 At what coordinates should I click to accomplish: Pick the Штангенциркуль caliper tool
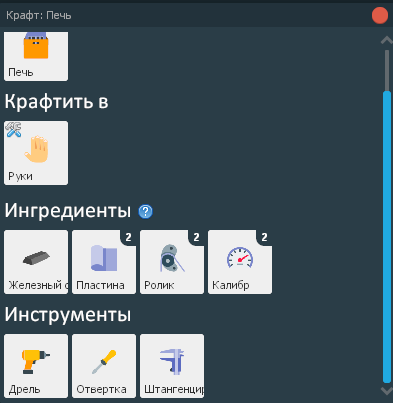click(172, 366)
